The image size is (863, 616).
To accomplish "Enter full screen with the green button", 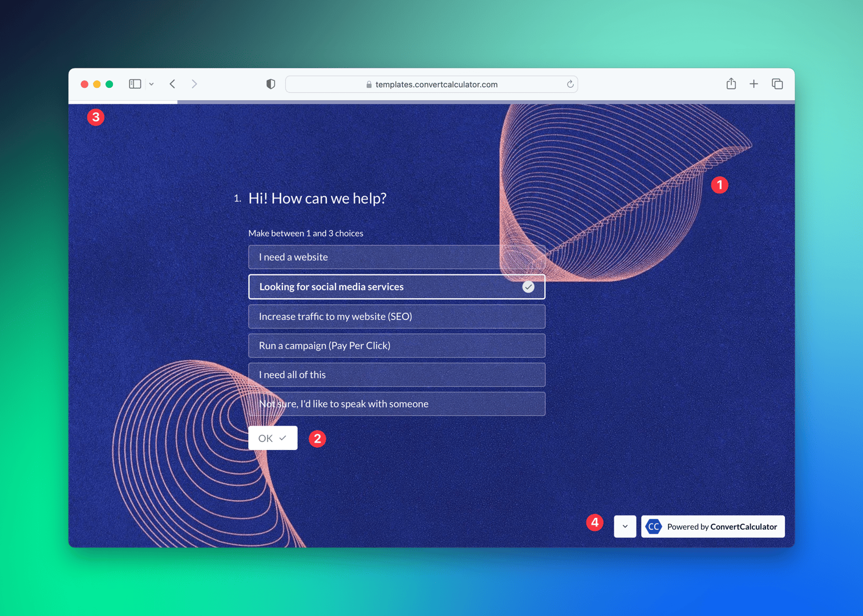I will pos(110,84).
